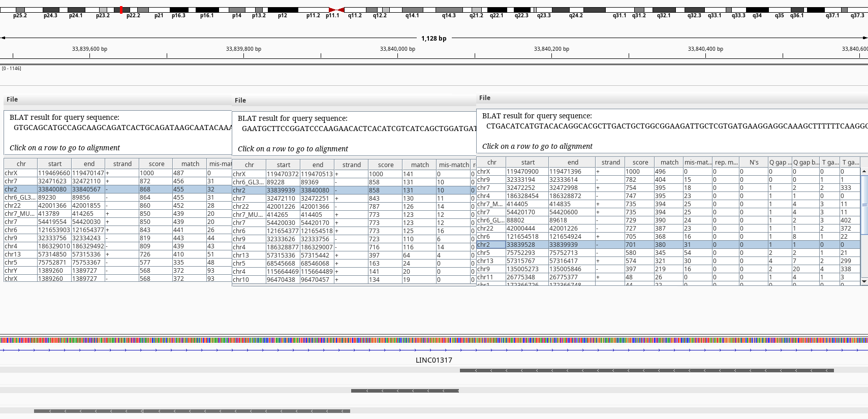
Task: Click up arrow of CTGACATCATG table scrollbar
Action: click(x=864, y=172)
